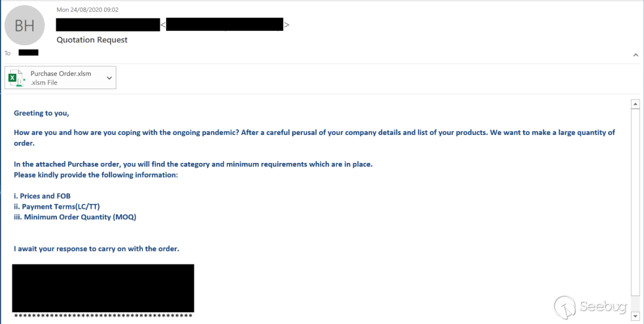Click the BH sender avatar circle
Image resolution: width=644 pixels, height=324 pixels.
click(x=25, y=25)
